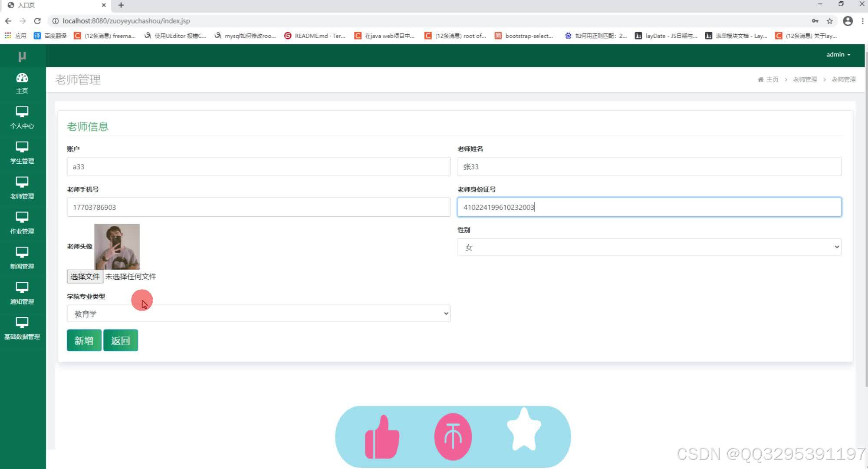Screen dimensions: 868x469
Task: Expand the 学院专业类型 dropdown
Action: pos(259,314)
